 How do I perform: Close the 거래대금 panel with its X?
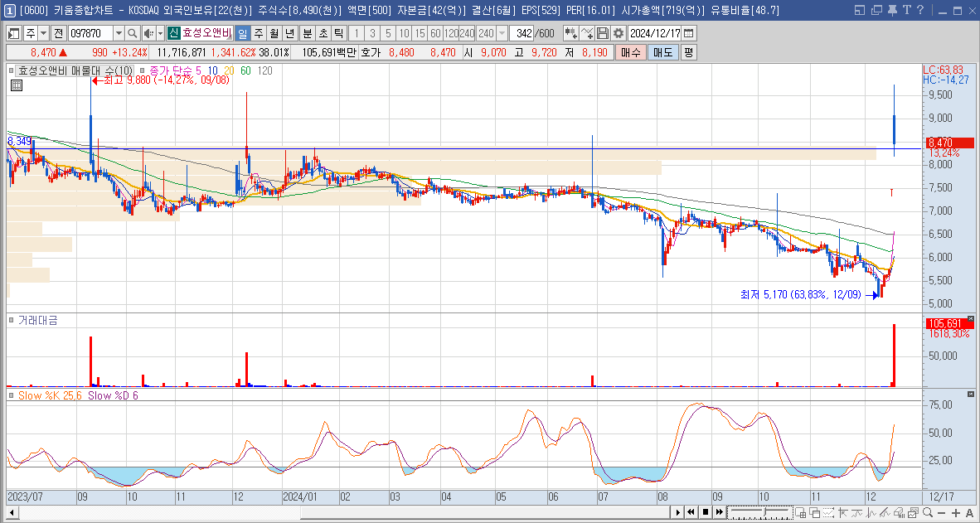tap(971, 318)
